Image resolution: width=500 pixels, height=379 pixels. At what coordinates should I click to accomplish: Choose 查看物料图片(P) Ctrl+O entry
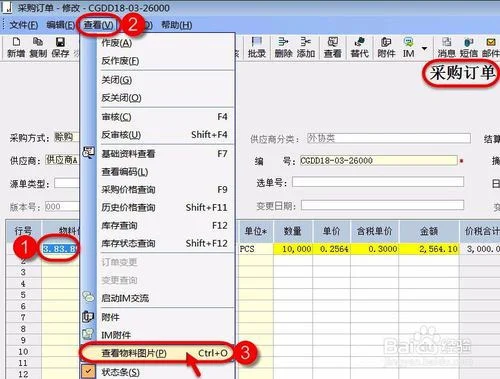click(157, 353)
